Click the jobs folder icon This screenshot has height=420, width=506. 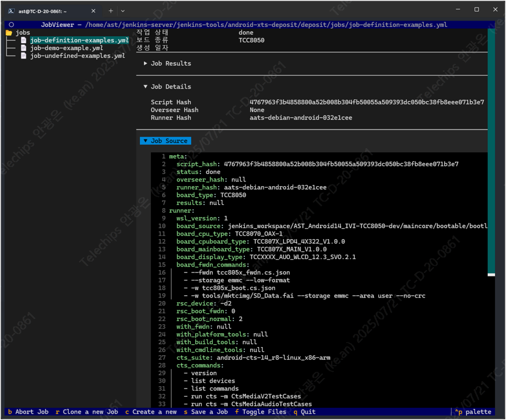[x=9, y=33]
